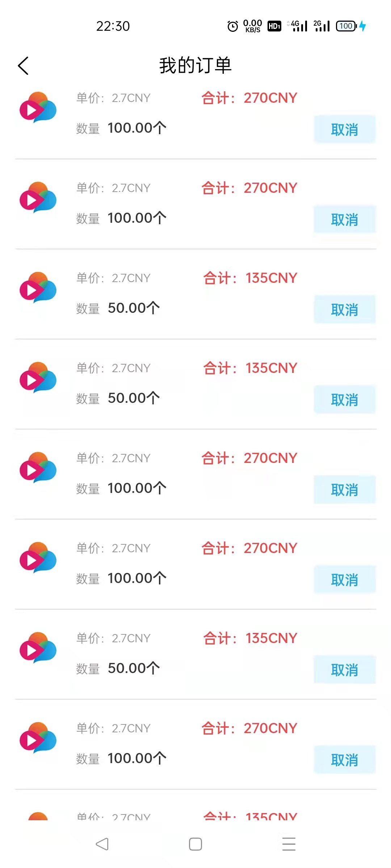Cancel the second 270CNY order

point(344,219)
